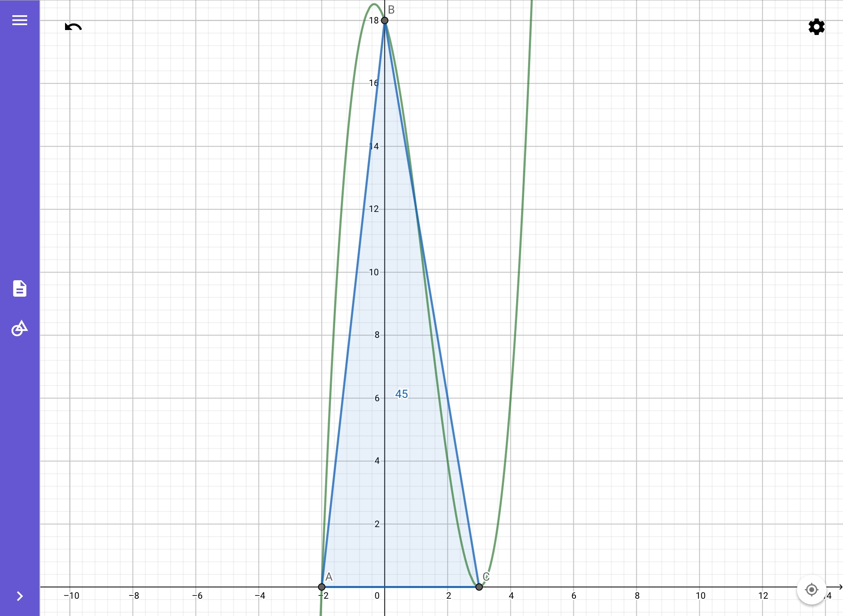Click the x-axis tick label 6

click(574, 596)
